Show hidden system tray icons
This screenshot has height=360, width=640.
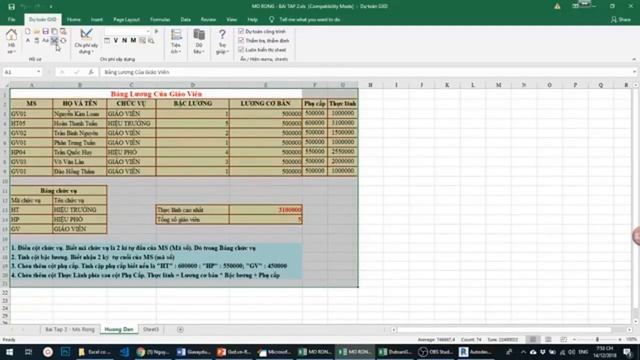click(523, 352)
